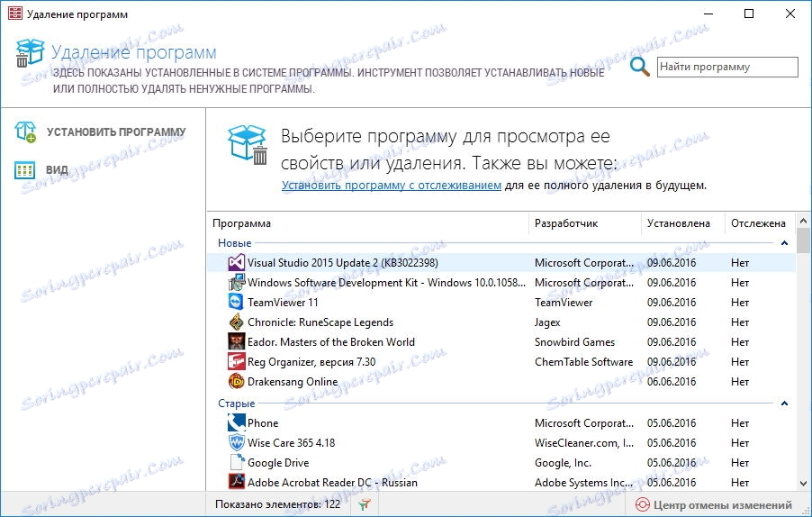Click the install program box icon

click(x=25, y=132)
